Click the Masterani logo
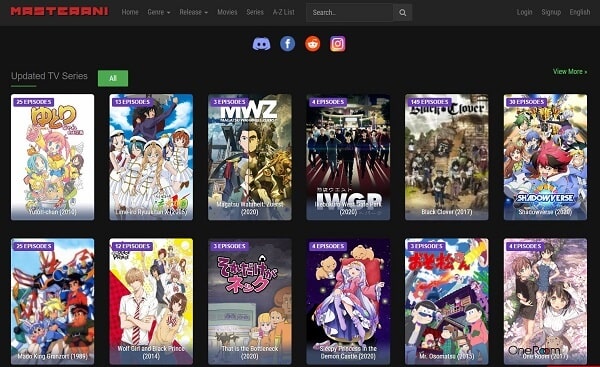600x367 pixels. 59,11
